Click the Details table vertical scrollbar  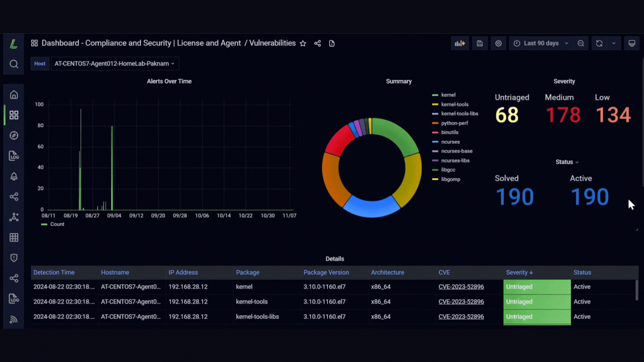(x=637, y=290)
